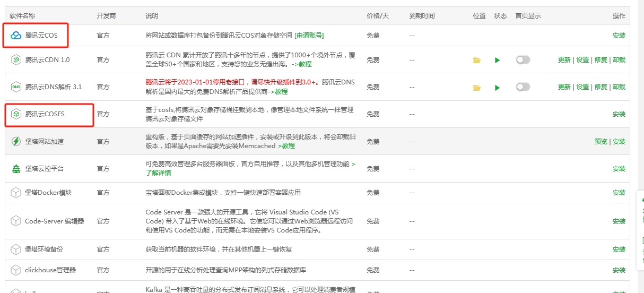The width and height of the screenshot is (644, 293).
Task: Toggle 首页显示 switch for 腾讯云CDN 1.0
Action: (523, 60)
